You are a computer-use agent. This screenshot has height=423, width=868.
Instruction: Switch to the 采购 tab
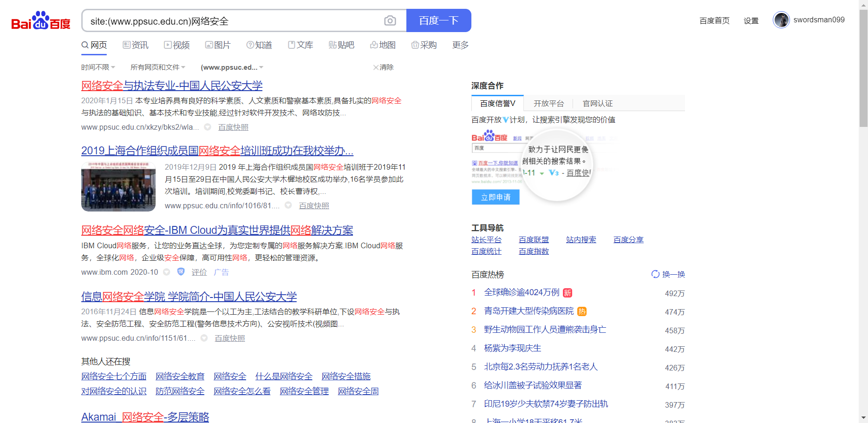coord(424,45)
